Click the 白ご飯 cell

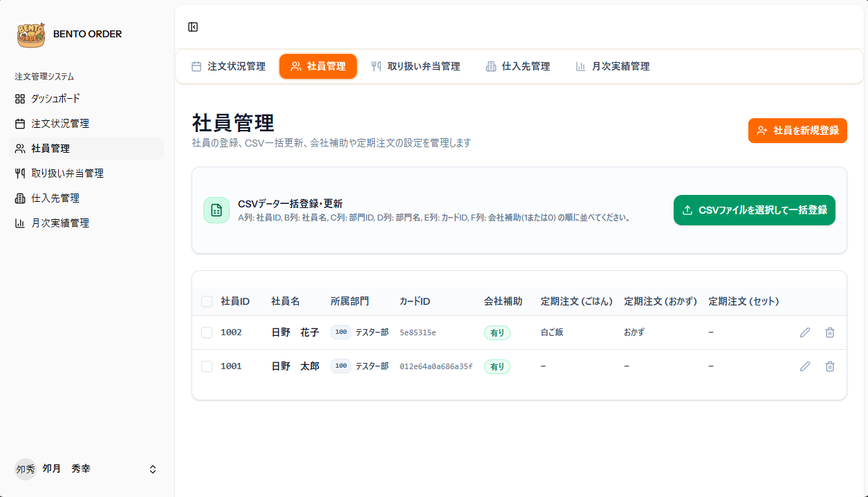click(552, 332)
